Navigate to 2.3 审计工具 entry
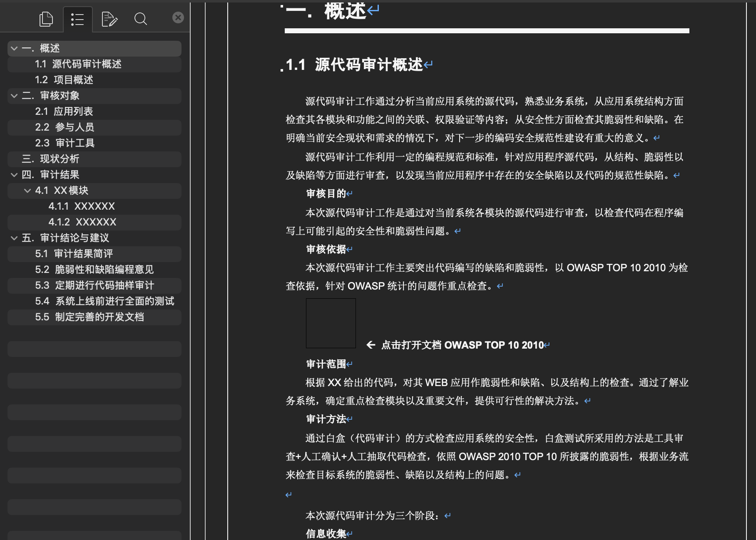Image resolution: width=756 pixels, height=540 pixels. (65, 143)
